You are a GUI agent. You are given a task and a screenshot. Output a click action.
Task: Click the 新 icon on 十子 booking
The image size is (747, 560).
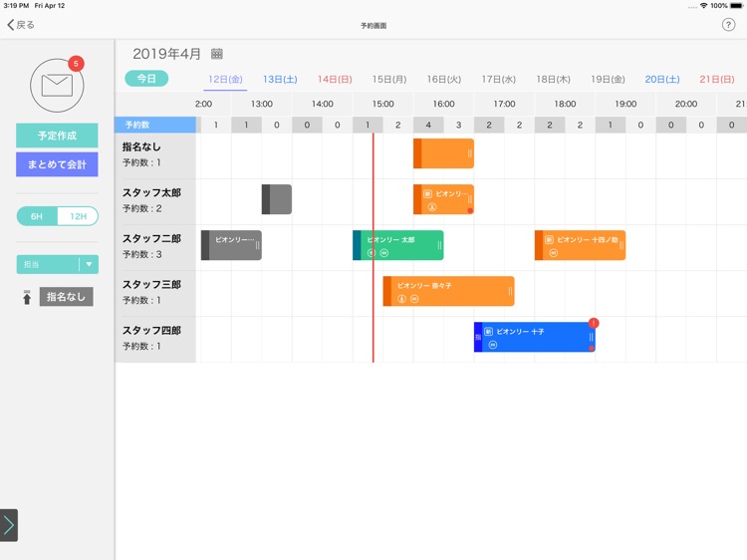pyautogui.click(x=488, y=331)
